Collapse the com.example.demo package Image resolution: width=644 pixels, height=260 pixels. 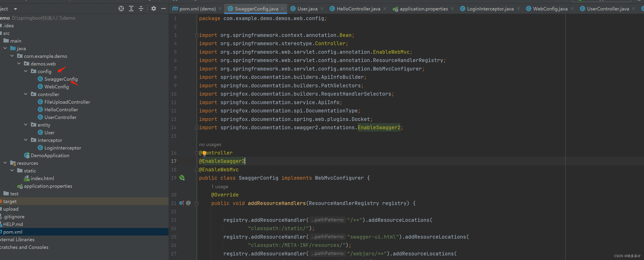tap(12, 56)
